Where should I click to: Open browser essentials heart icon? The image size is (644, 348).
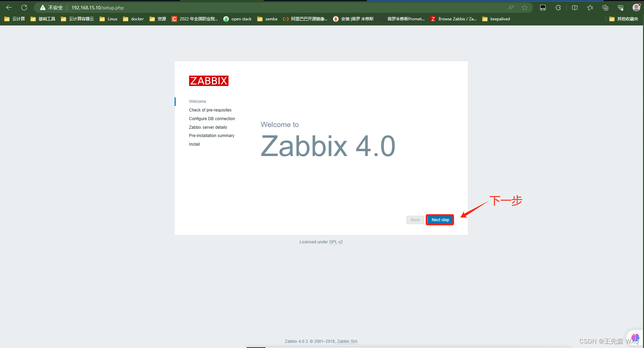point(621,8)
